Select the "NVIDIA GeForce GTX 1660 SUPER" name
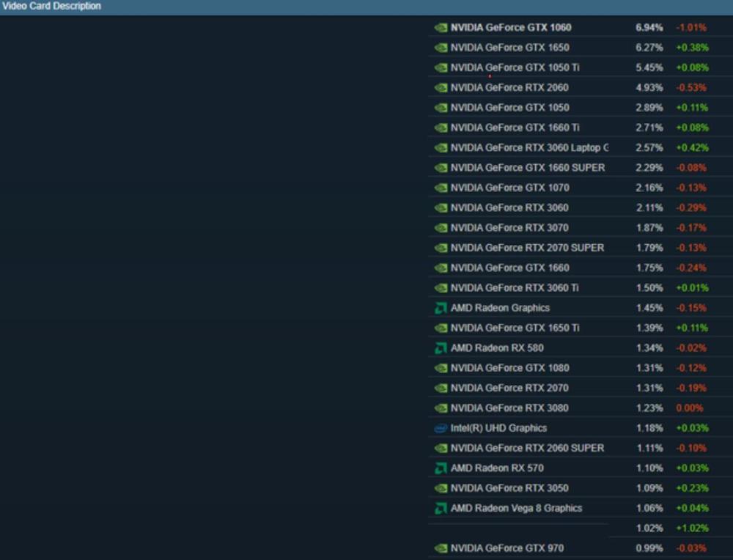733x560 pixels. [x=528, y=168]
